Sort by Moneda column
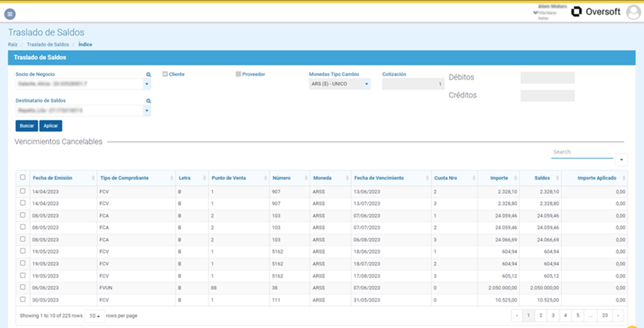This screenshot has width=644, height=328. (331, 178)
